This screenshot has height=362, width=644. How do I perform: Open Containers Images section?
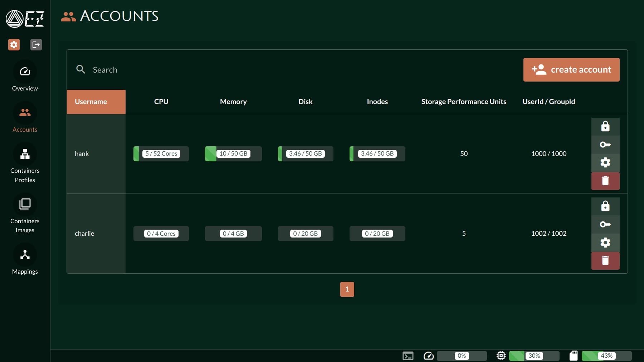(25, 214)
